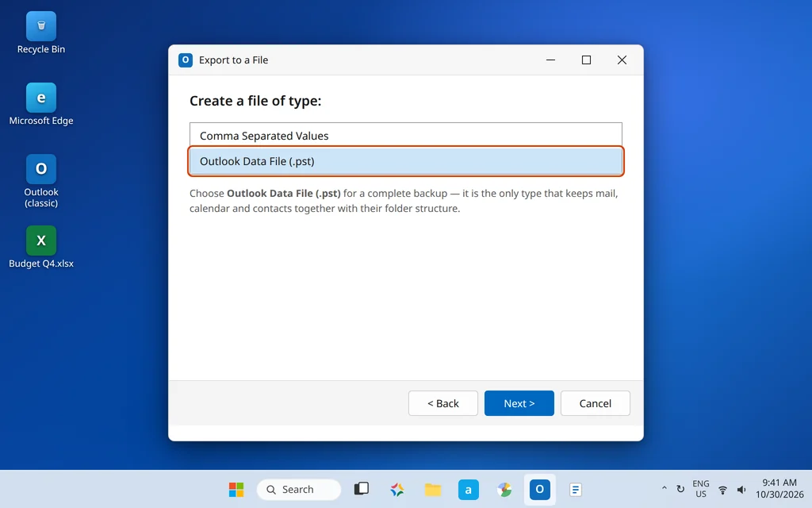Open Outlook (classic) desktop shortcut
Image resolution: width=812 pixels, height=508 pixels.
(x=41, y=182)
